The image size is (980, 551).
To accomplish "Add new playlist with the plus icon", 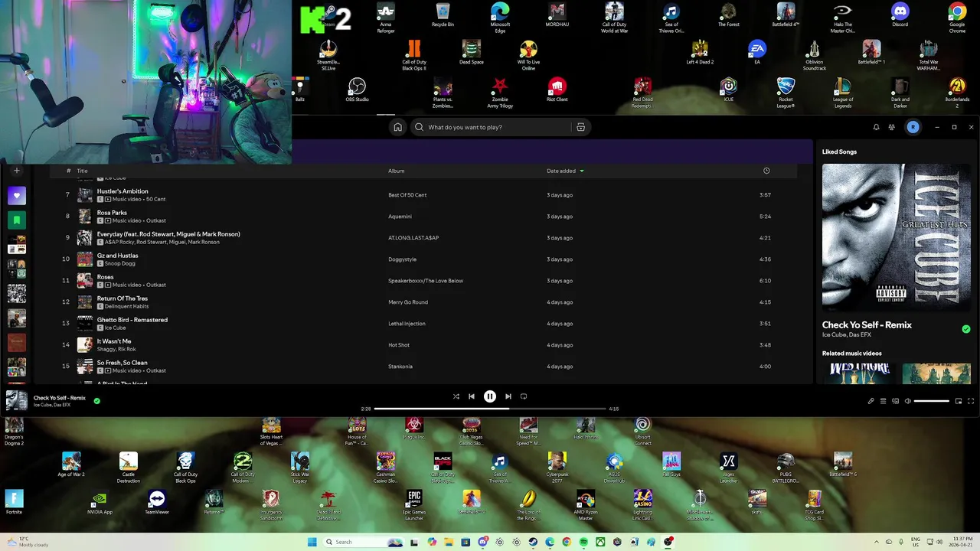I will click(17, 171).
